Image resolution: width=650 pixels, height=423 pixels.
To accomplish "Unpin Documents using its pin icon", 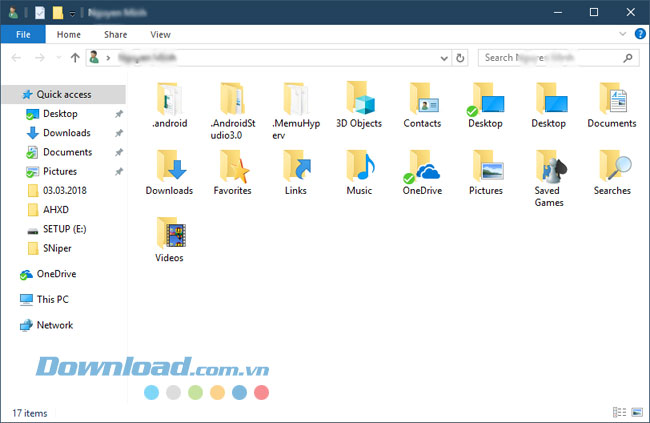I will point(119,152).
